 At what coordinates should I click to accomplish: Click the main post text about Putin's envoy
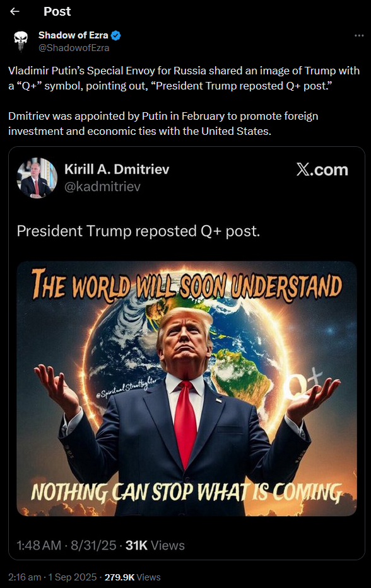184,101
